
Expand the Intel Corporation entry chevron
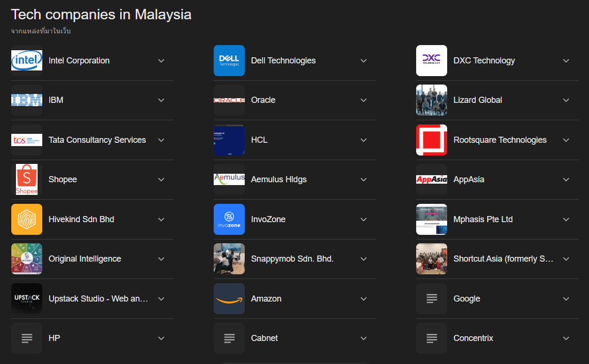(x=161, y=61)
